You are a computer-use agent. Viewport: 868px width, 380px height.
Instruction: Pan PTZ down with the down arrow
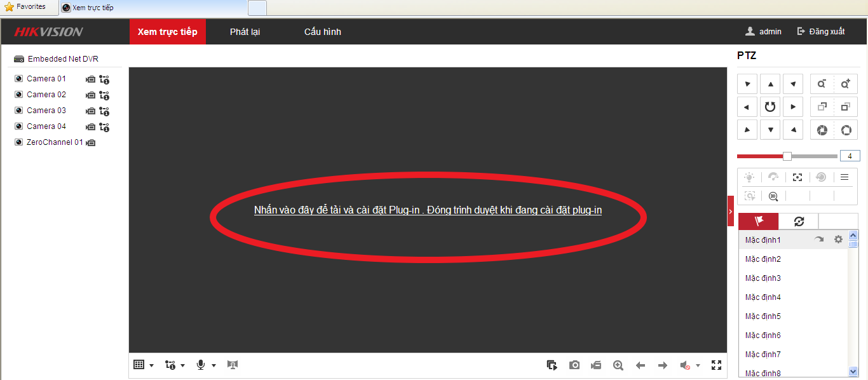(770, 130)
